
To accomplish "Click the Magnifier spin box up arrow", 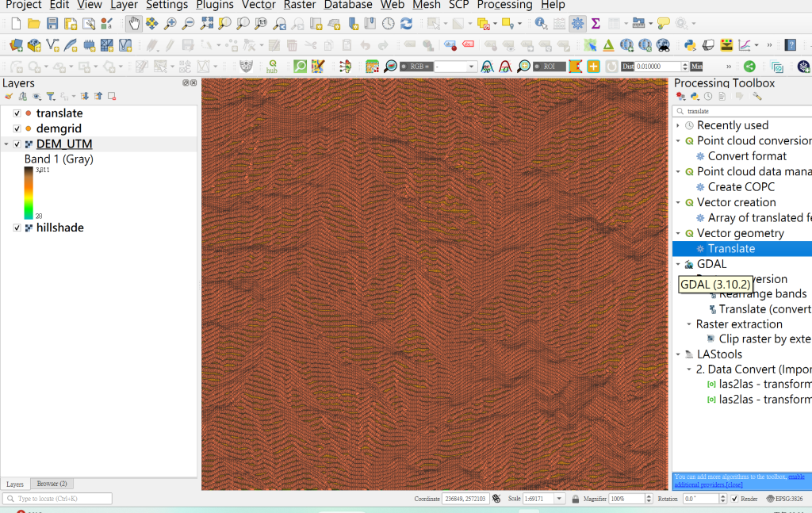I will 649,496.
